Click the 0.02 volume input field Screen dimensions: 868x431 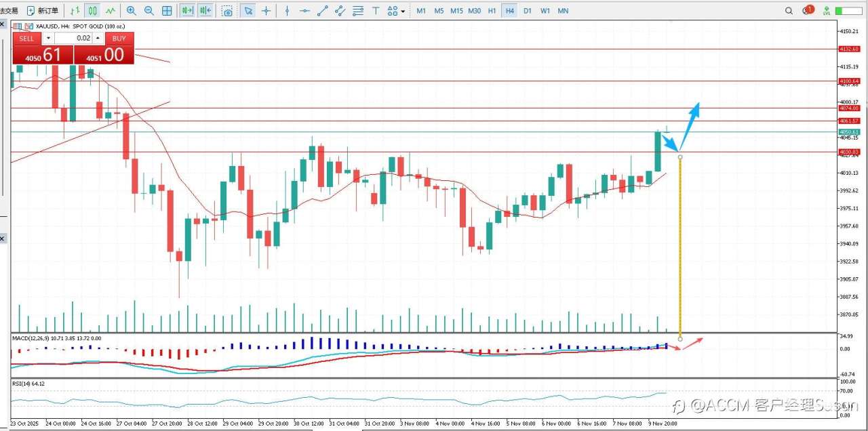point(73,38)
